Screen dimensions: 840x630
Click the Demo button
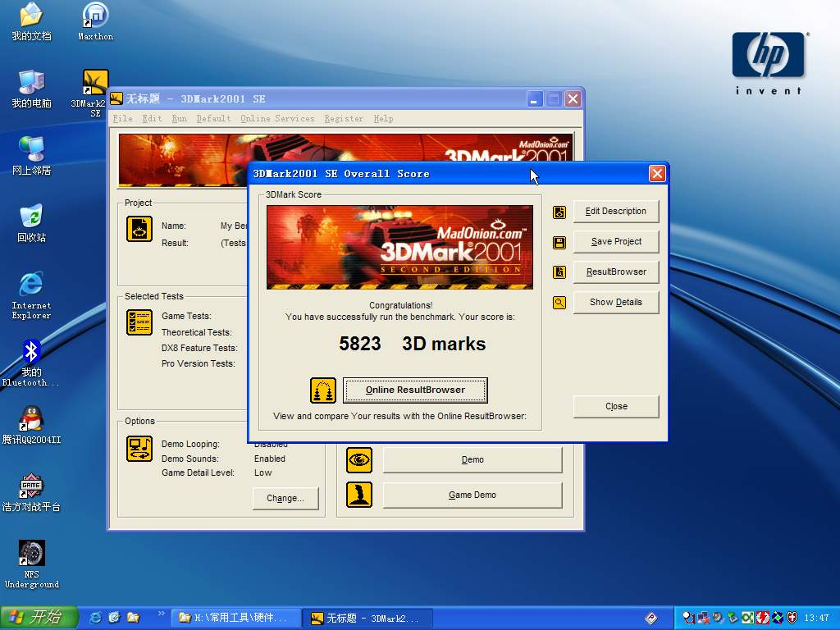[x=472, y=459]
